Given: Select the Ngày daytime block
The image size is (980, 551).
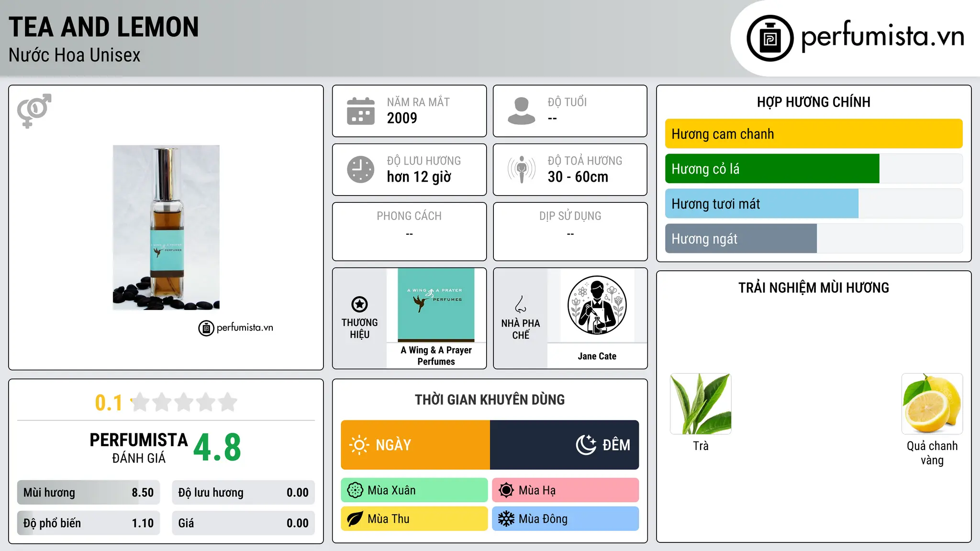Looking at the screenshot, I should pos(415,445).
